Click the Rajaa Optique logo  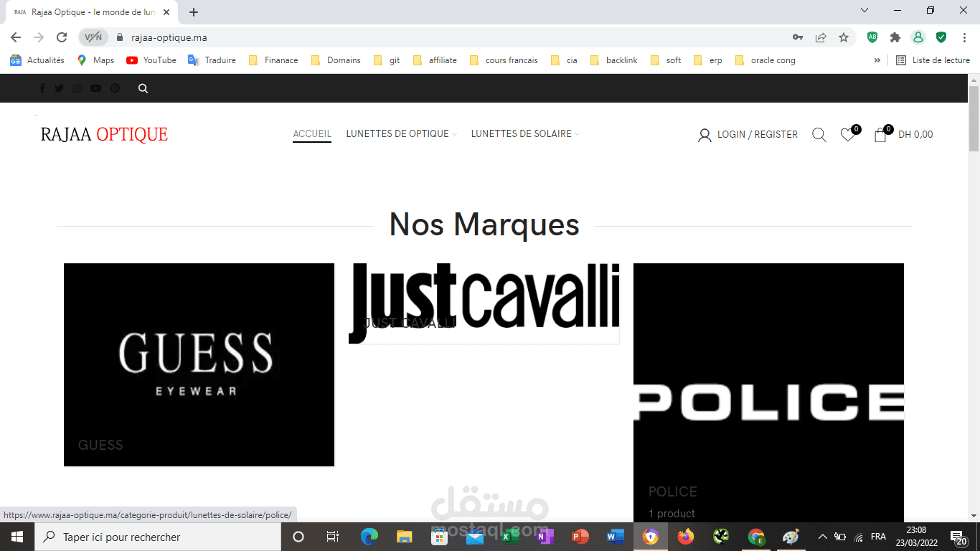coord(104,134)
